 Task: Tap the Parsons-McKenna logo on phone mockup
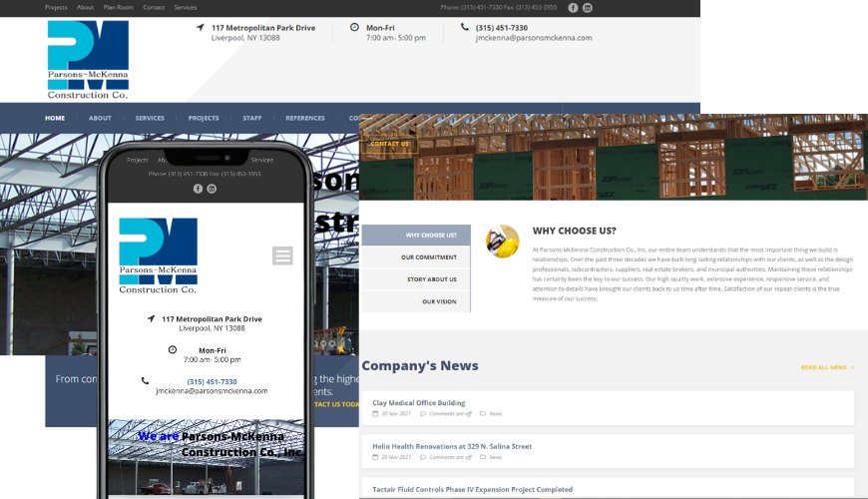(158, 255)
